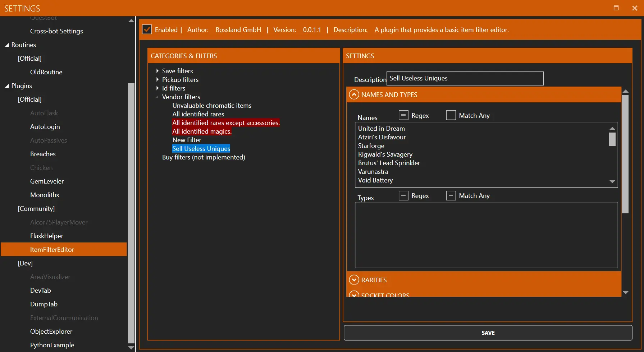Open OldRoutine settings
The image size is (644, 352).
point(46,72)
